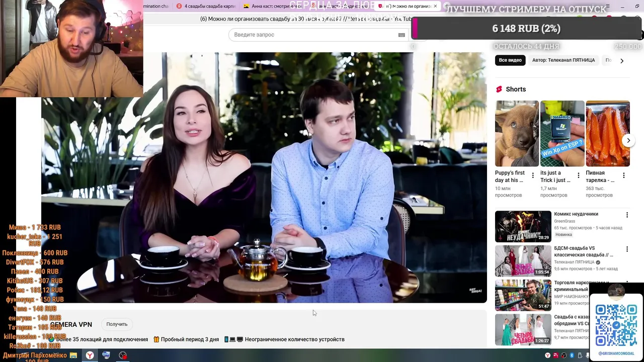Close the active 'Можно ли организ' tab
644x362 pixels.
point(435,6)
